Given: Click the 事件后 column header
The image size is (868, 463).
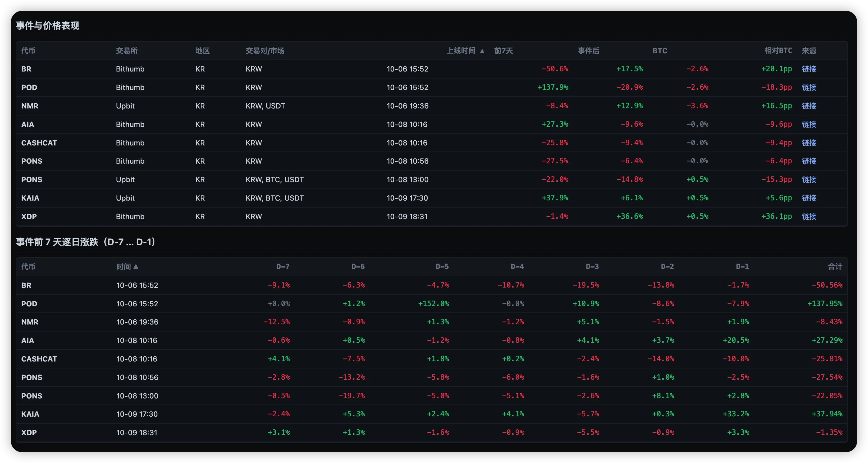Looking at the screenshot, I should [x=589, y=51].
